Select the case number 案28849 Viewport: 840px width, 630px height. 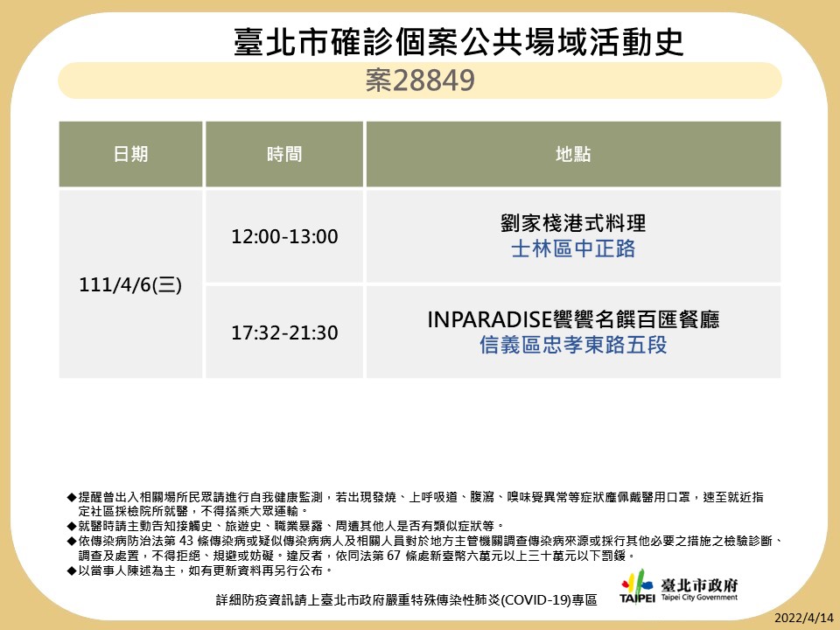pos(420,80)
